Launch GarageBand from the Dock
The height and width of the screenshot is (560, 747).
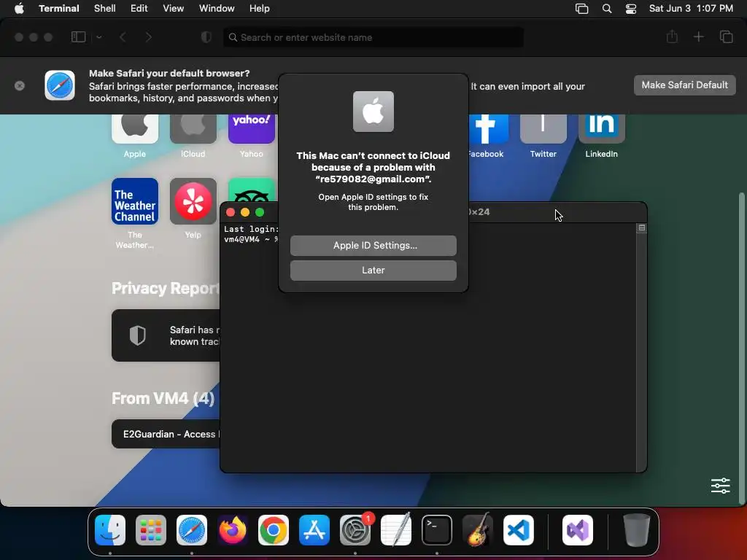(x=478, y=530)
